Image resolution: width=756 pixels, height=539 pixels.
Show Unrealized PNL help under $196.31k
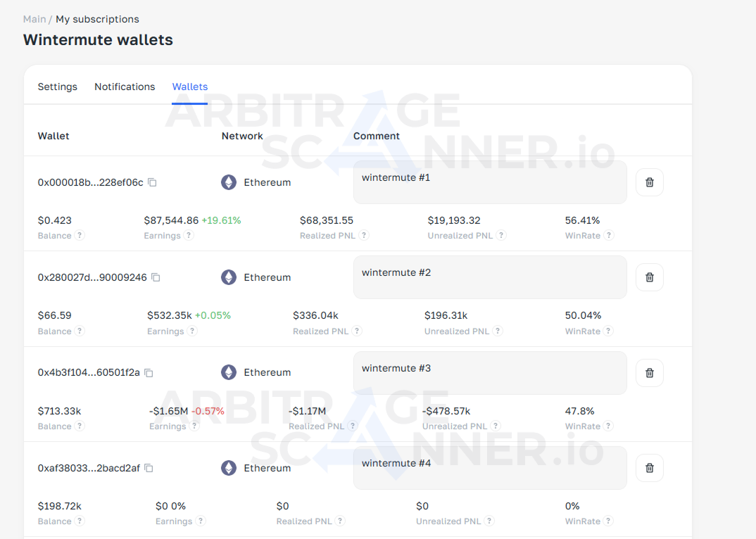point(498,331)
